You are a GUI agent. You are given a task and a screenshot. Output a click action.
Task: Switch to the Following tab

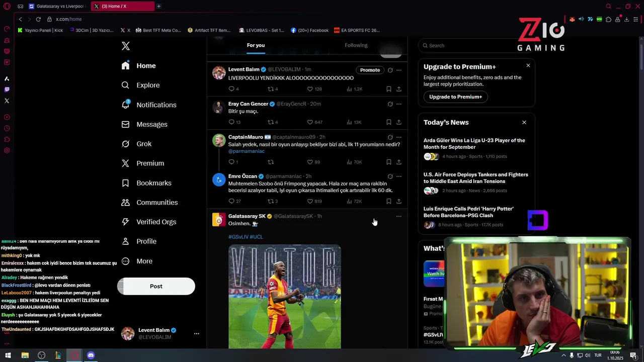click(x=356, y=45)
